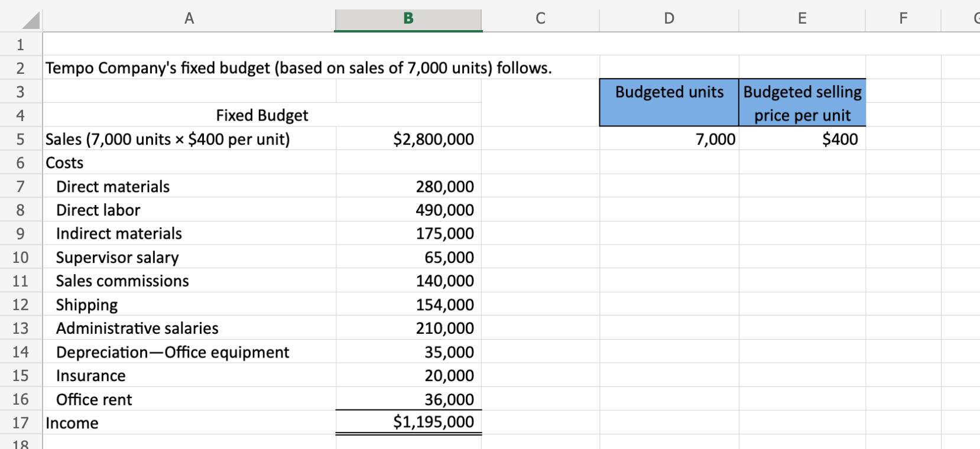The height and width of the screenshot is (449, 980).
Task: Select row 10 header
Action: tap(21, 257)
